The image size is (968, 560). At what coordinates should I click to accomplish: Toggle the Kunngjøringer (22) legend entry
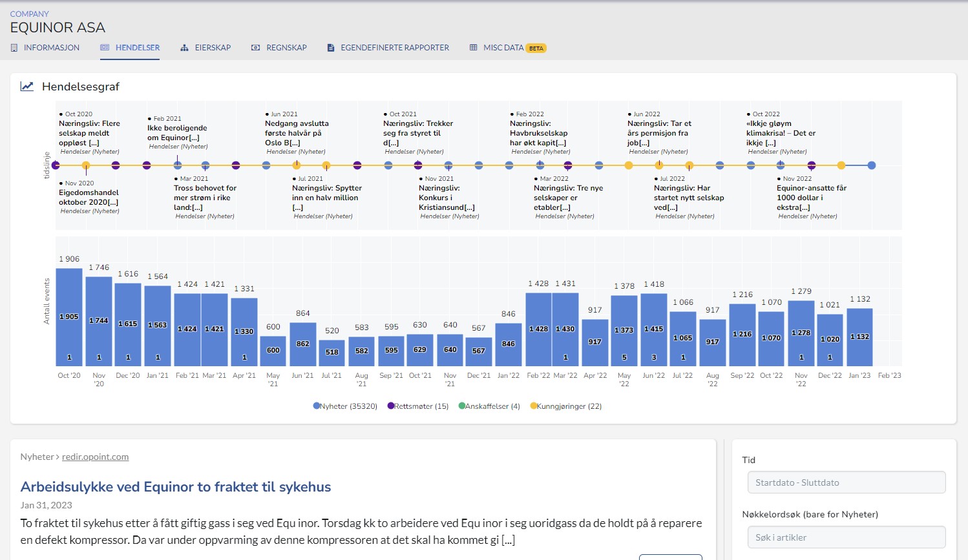click(x=566, y=406)
